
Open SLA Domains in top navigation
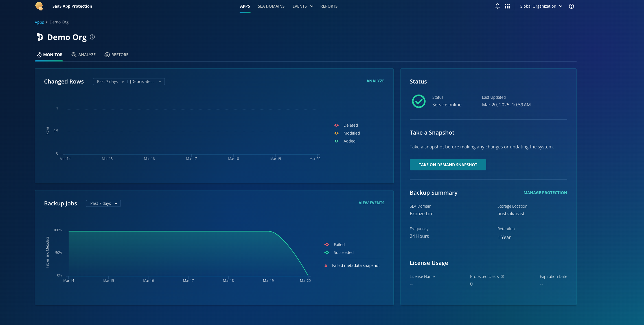(x=271, y=6)
